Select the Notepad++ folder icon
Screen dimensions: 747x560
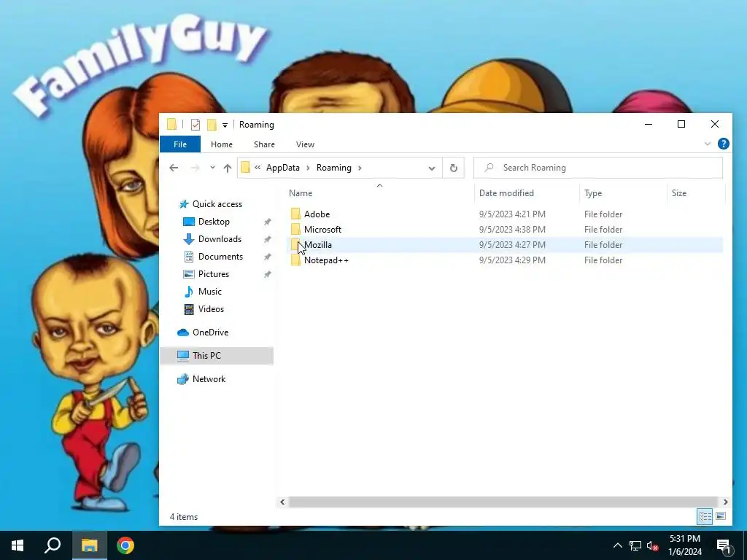296,260
